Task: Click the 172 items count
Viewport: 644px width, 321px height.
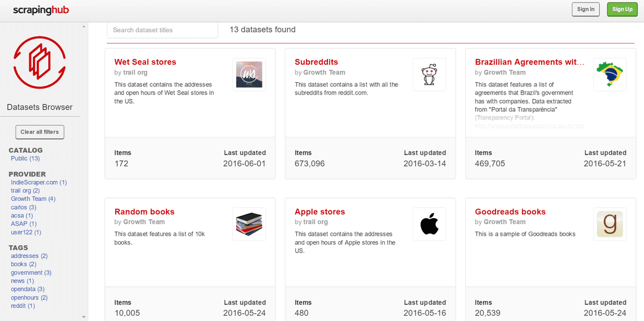Action: (121, 164)
